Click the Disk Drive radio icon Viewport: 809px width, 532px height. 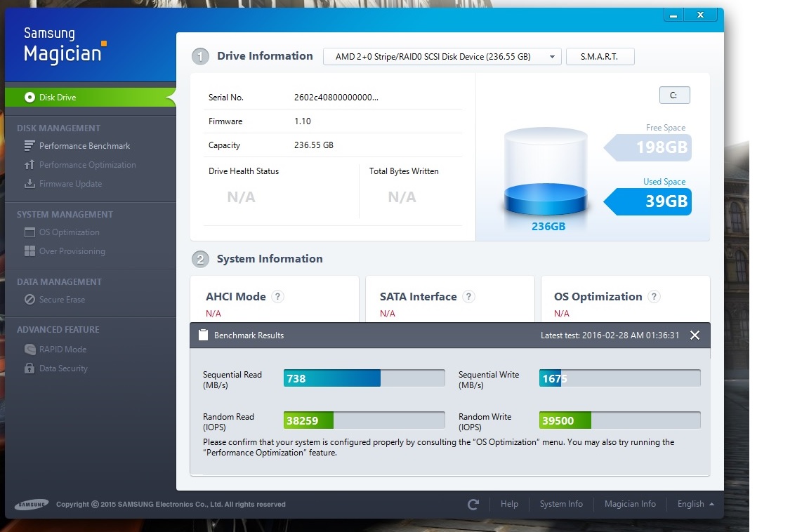(29, 97)
